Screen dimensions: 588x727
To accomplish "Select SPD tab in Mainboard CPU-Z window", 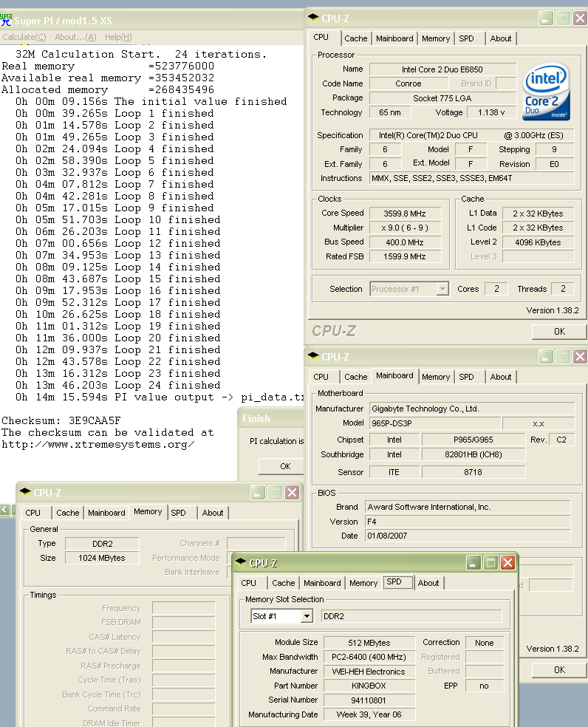I will click(x=467, y=377).
